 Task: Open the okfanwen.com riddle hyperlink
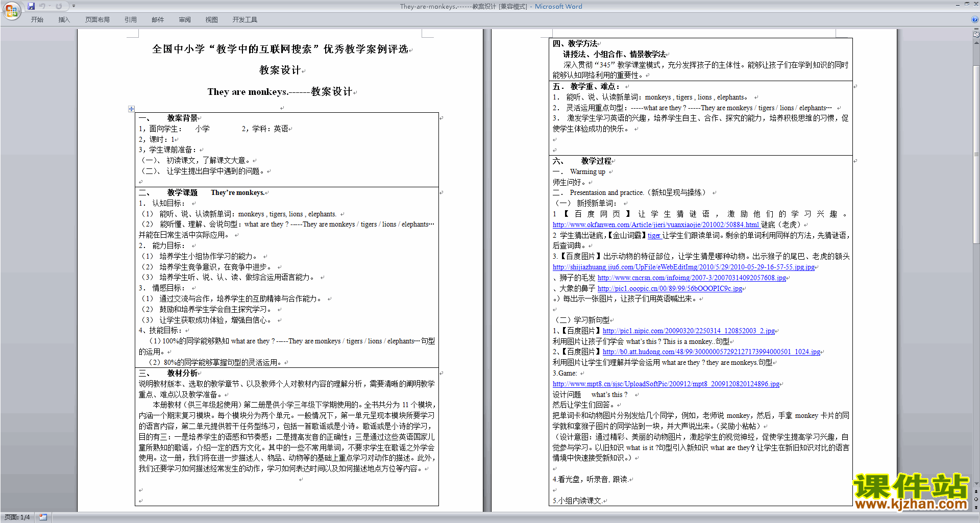click(656, 225)
